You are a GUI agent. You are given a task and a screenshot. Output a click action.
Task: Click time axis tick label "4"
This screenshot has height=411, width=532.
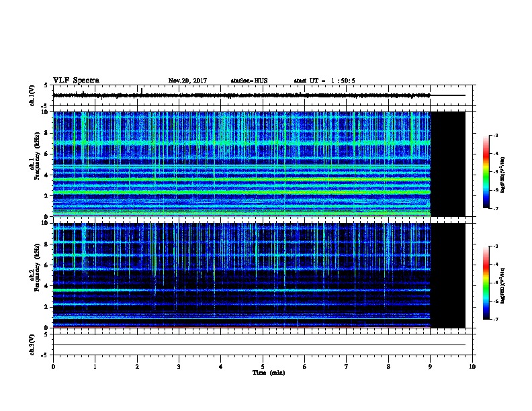[x=221, y=367]
